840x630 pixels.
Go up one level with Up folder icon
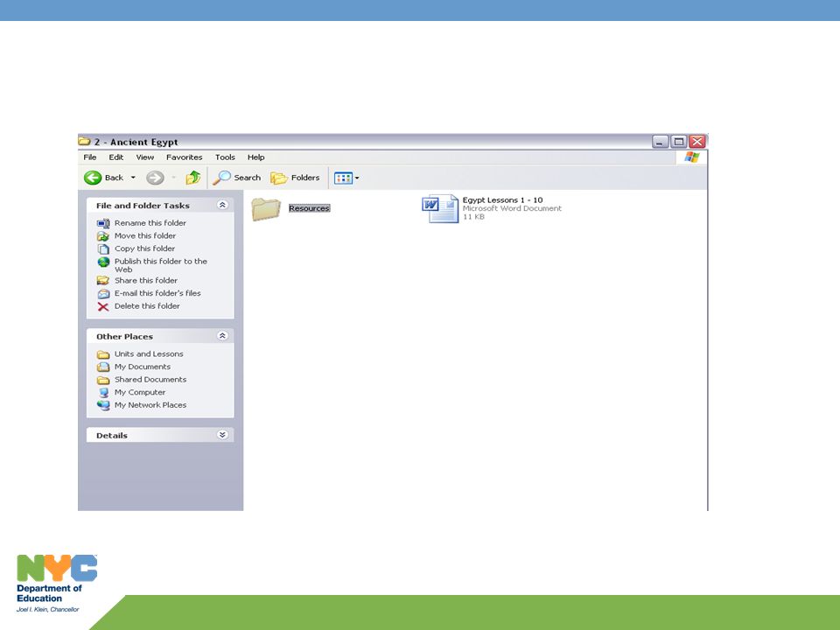coord(192,178)
